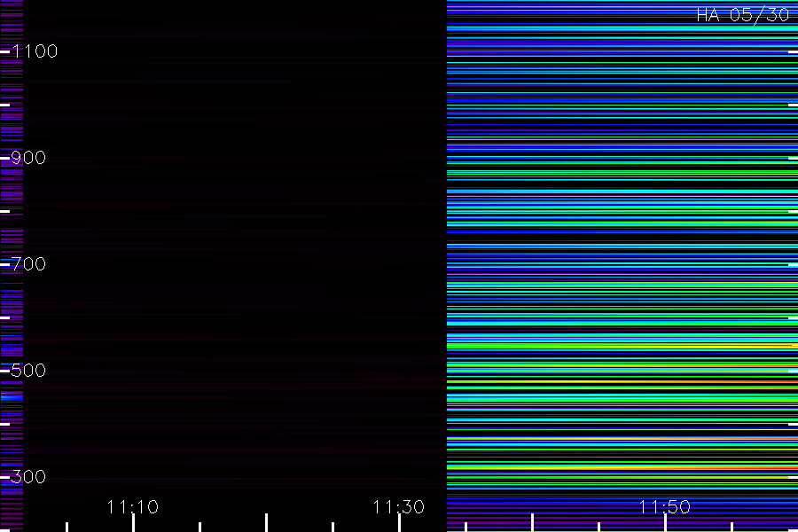The width and height of the screenshot is (798, 532).
Task: Click the 700 frequency axis label
Action: tap(28, 263)
